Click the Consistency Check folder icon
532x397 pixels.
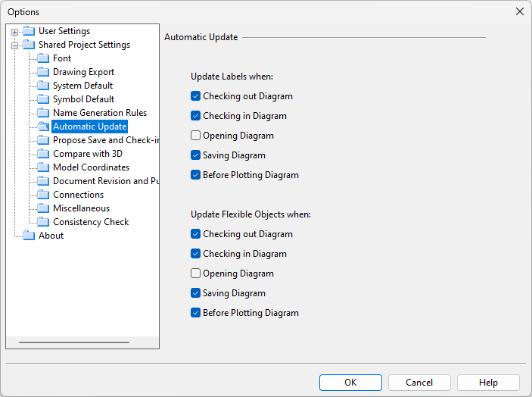tap(43, 222)
